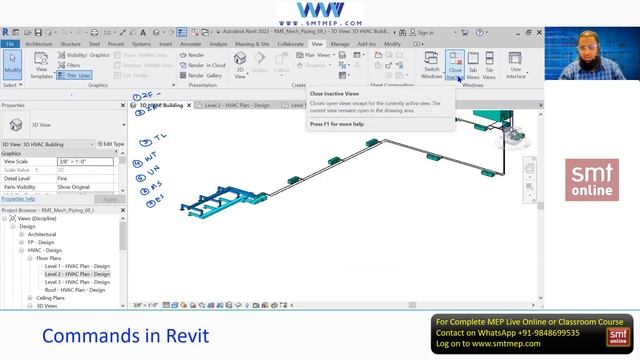This screenshot has height=360, width=640.
Task: Open the User Interface dropdown
Action: 516,65
